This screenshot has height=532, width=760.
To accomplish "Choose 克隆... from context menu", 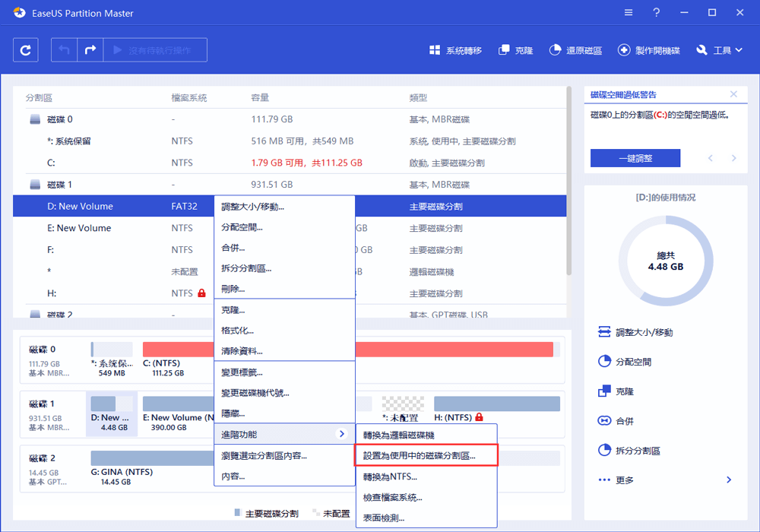I will tap(284, 310).
